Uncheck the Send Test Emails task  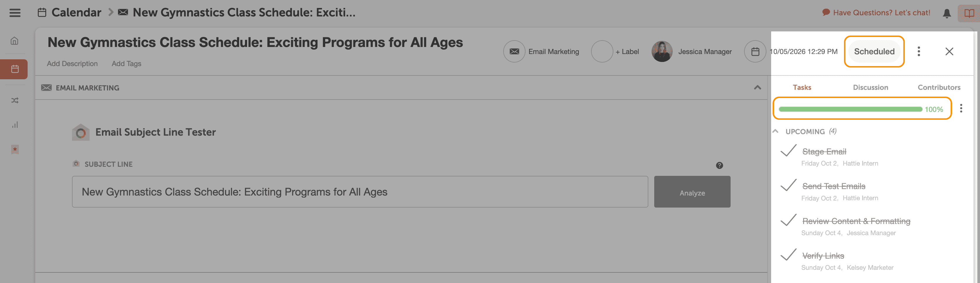(788, 186)
